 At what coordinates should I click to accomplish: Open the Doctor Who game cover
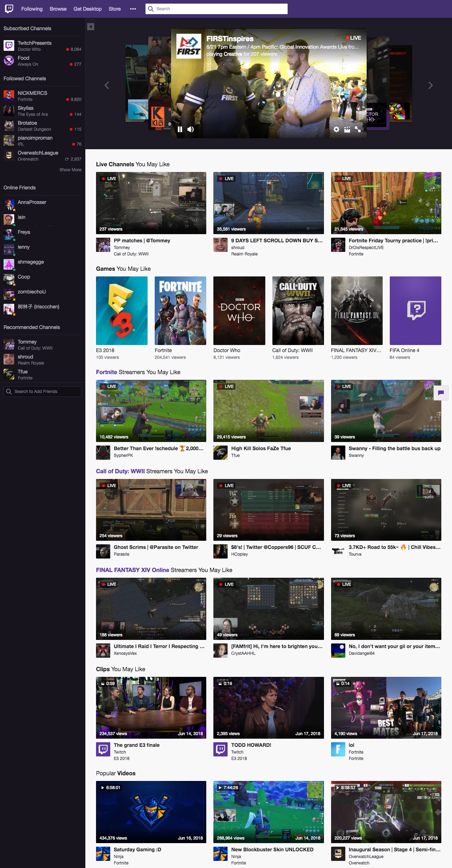click(239, 311)
